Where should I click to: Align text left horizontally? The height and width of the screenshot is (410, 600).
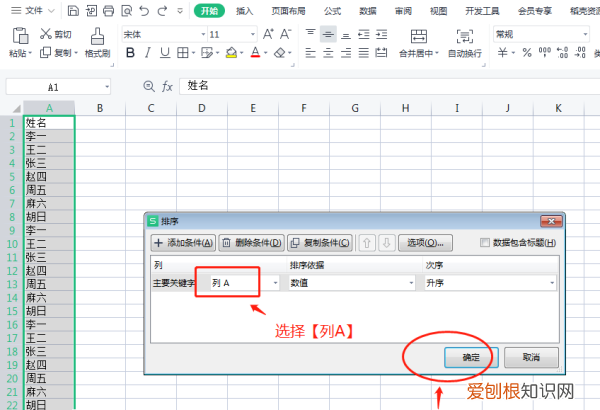point(310,52)
